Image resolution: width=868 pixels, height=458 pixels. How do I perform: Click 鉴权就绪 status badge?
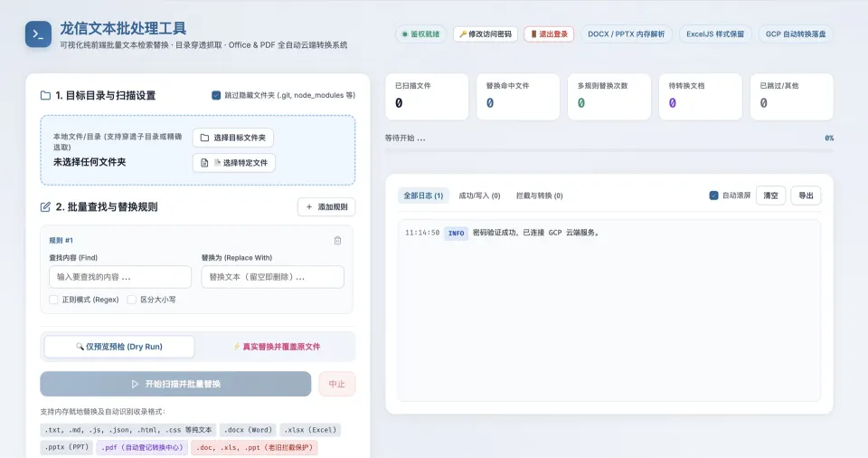pos(420,34)
